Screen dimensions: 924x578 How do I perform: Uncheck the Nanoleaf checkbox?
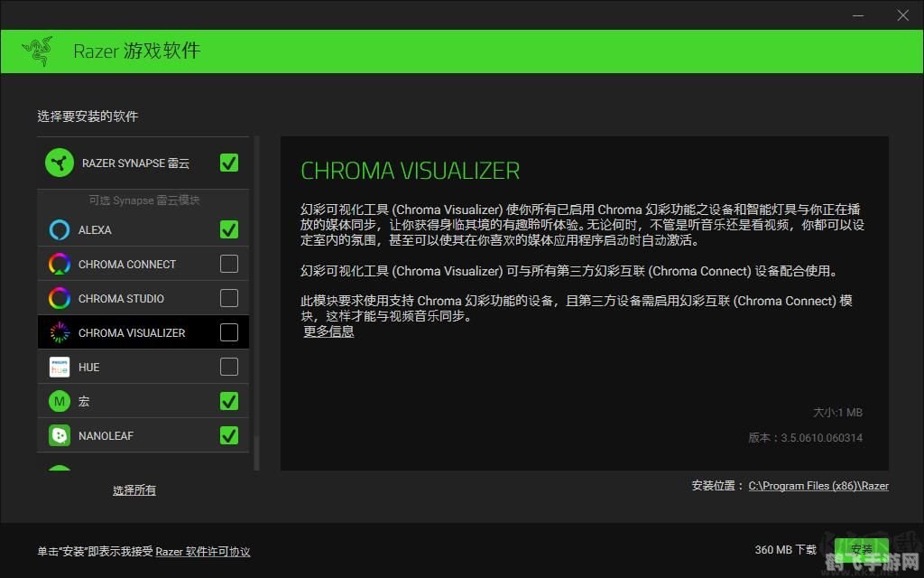228,435
